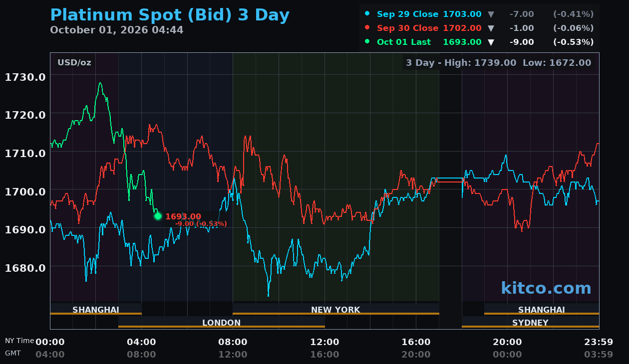
Task: Click the 23:59 NY time tick label
Action: coord(599,342)
